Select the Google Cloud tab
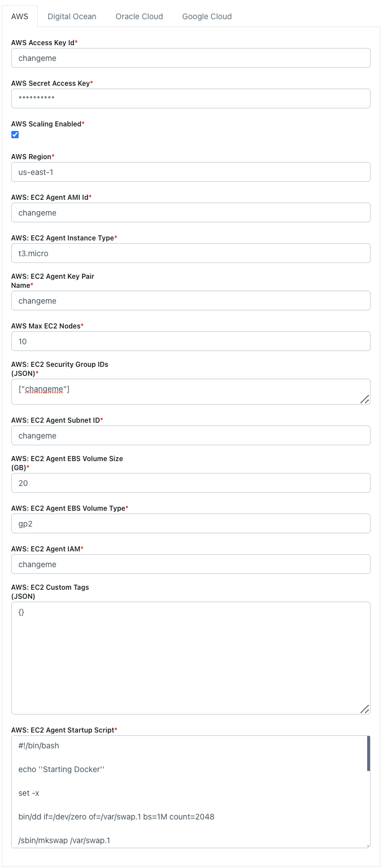The image size is (383, 868). (207, 16)
